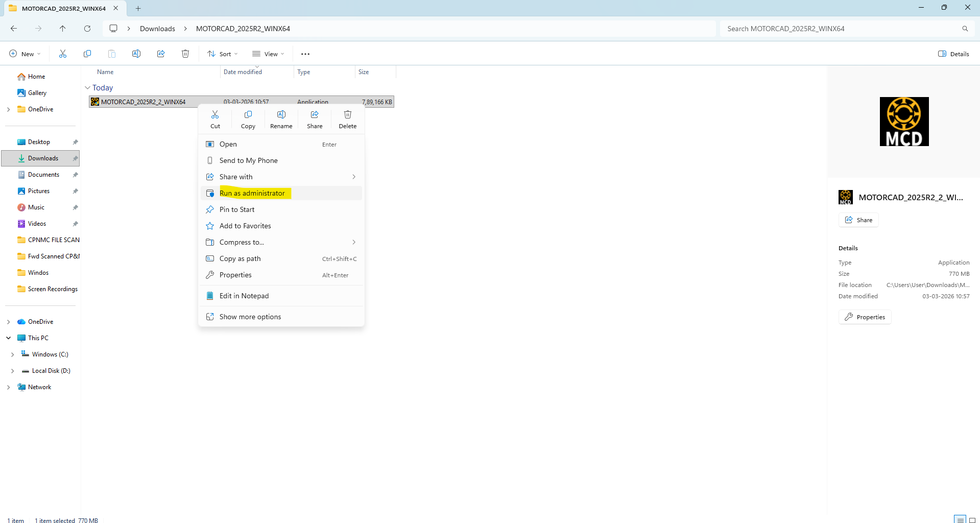Click the Delete icon in context menu
This screenshot has height=523, width=980.
pyautogui.click(x=347, y=119)
